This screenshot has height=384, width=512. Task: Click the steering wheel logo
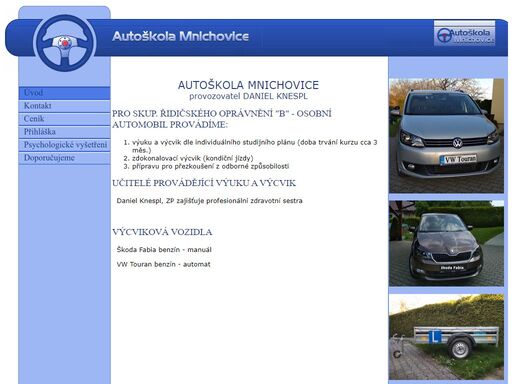click(65, 43)
